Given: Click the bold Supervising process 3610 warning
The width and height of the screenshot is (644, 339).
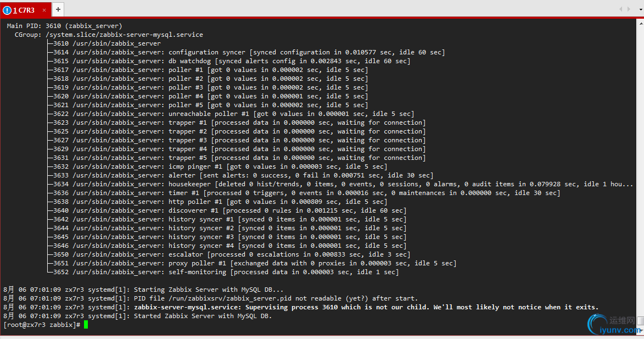Looking at the screenshot, I should (366, 307).
